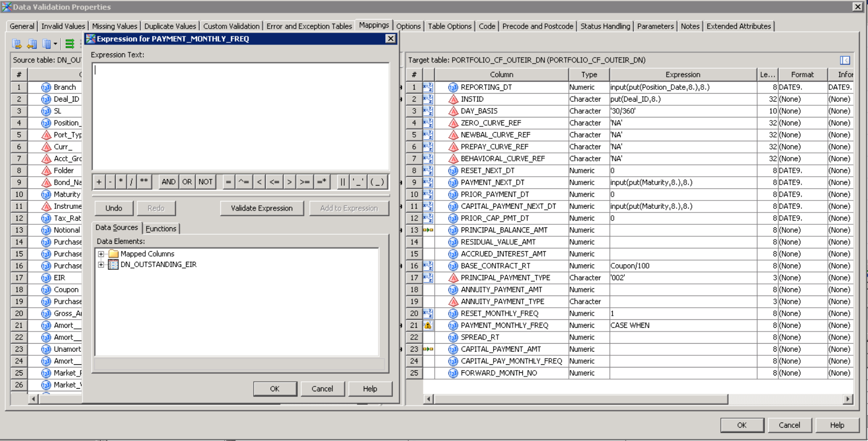Switch to the Functions tab
868x441 pixels.
pos(161,228)
